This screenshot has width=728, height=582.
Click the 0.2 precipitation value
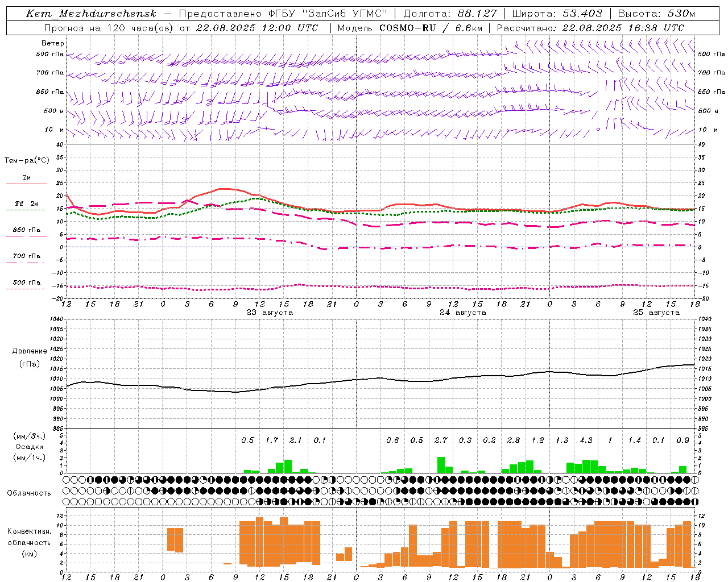coord(489,440)
